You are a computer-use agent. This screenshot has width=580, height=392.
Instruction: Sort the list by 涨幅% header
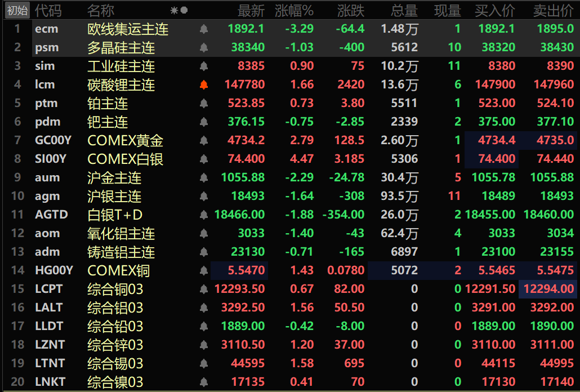click(x=295, y=11)
